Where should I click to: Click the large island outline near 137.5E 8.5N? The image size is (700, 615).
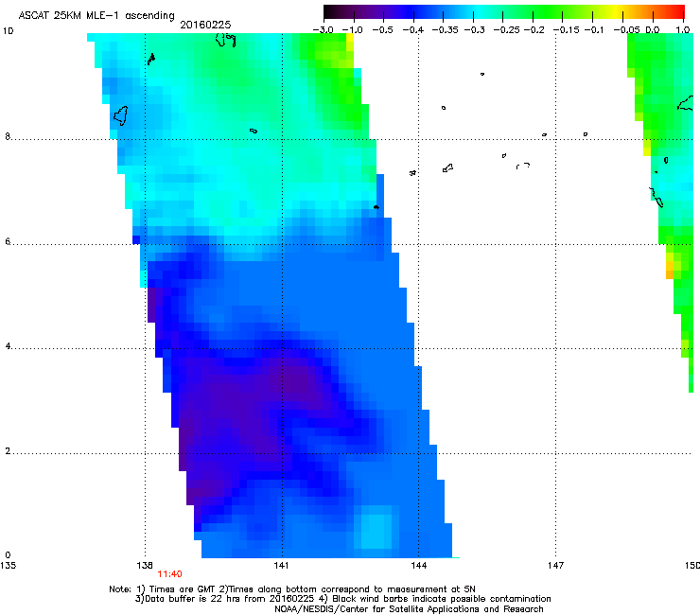coord(120,115)
